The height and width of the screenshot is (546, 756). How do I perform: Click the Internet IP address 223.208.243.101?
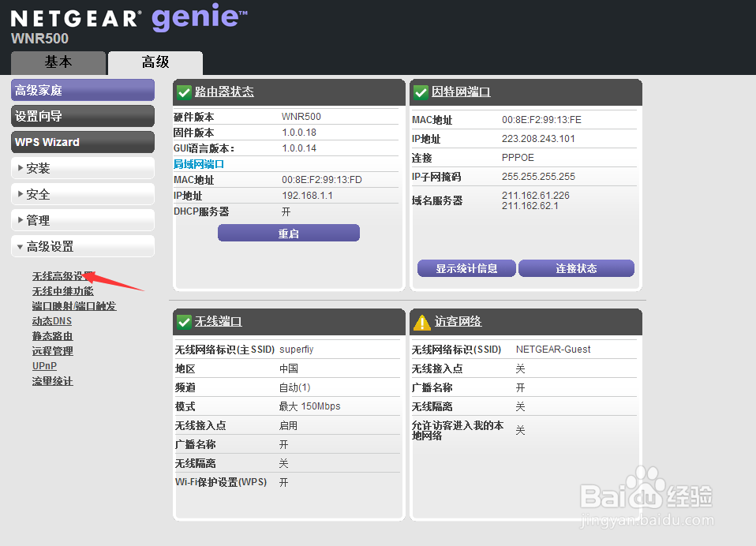tap(538, 139)
